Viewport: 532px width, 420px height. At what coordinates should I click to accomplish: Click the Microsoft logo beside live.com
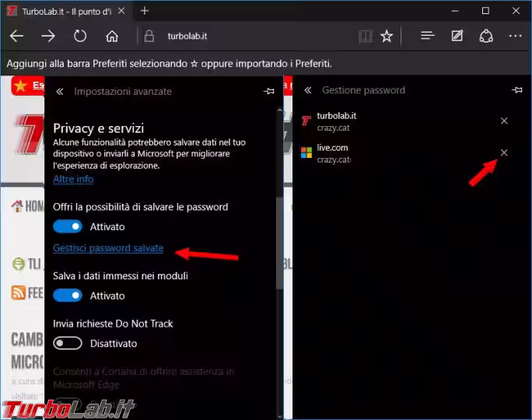[x=306, y=152]
